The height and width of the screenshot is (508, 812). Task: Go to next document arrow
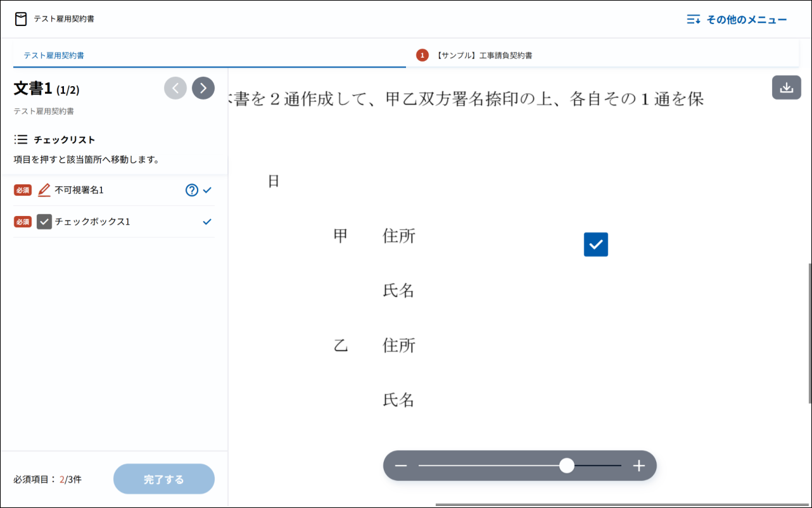pyautogui.click(x=203, y=88)
